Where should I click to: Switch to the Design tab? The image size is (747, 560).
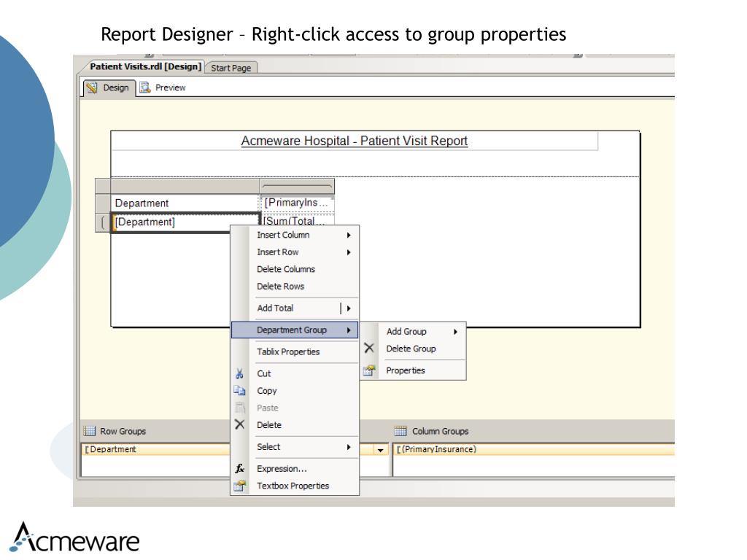click(109, 88)
